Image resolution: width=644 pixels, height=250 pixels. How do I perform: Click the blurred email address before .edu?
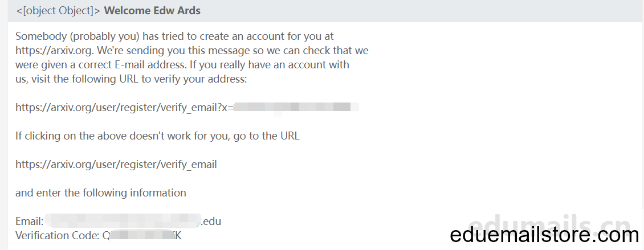point(123,221)
